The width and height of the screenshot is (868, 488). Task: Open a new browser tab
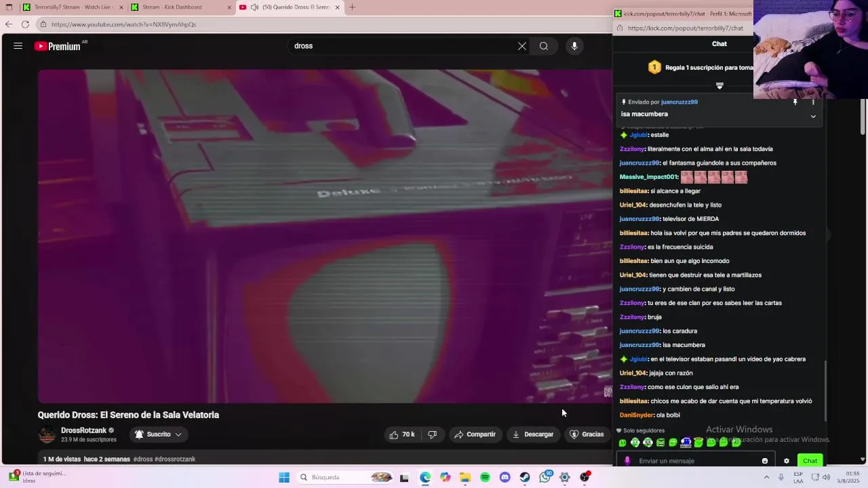tap(352, 7)
